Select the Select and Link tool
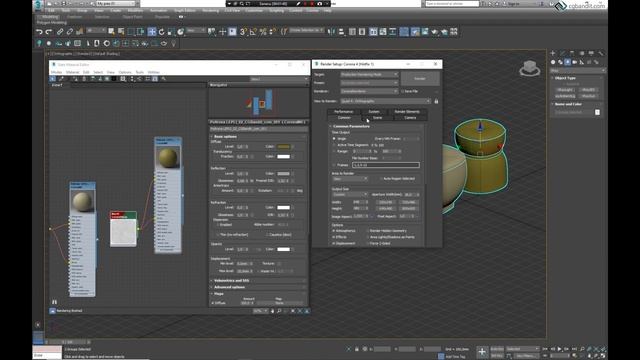Image resolution: width=640 pixels, height=360 pixels. tap(60, 31)
